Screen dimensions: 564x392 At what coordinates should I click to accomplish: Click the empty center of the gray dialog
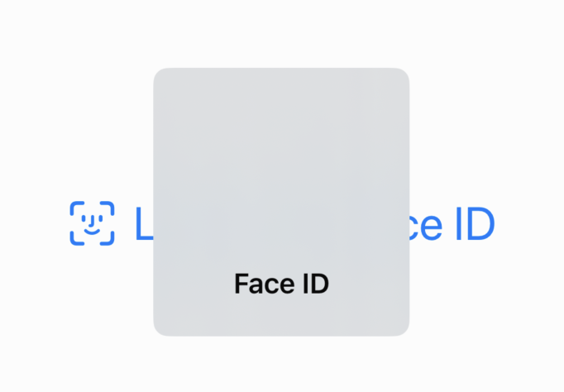coord(281,190)
